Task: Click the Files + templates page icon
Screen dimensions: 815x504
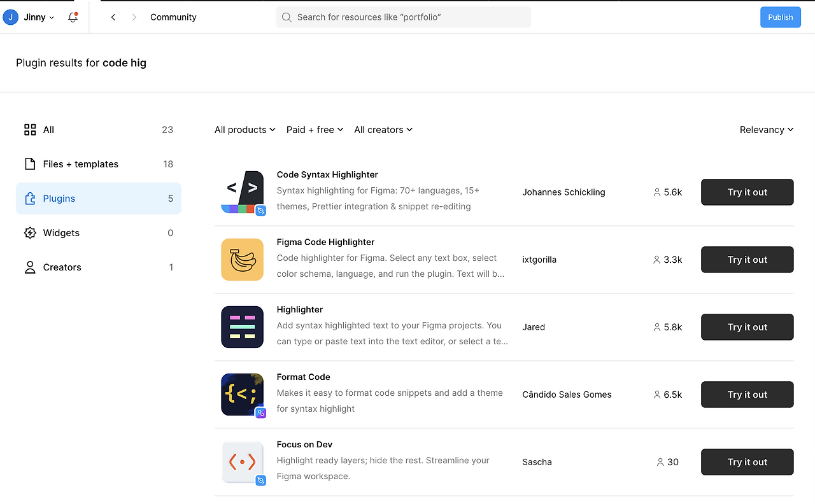Action: [x=30, y=164]
